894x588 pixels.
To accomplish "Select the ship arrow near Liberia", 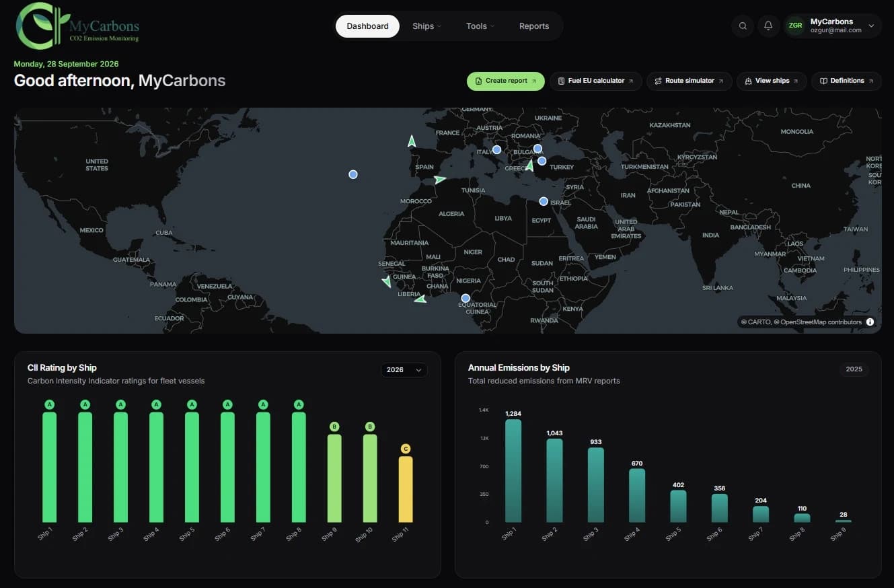I will (x=420, y=299).
